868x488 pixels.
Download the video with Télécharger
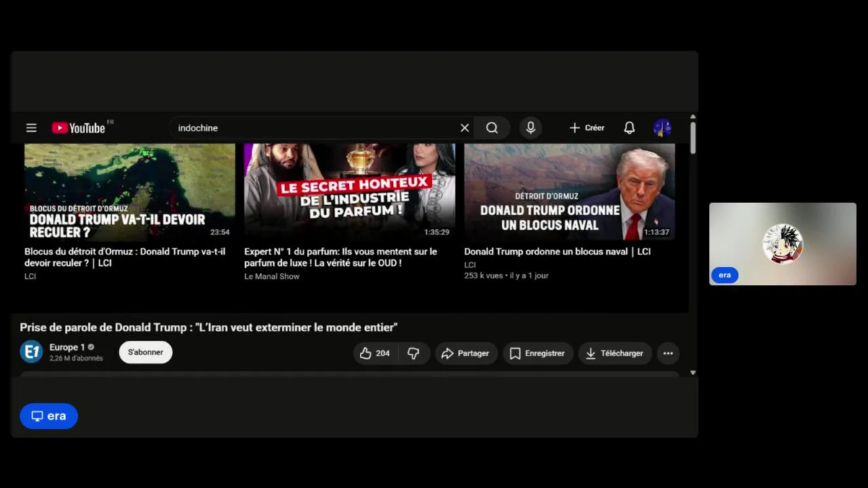[x=615, y=353]
